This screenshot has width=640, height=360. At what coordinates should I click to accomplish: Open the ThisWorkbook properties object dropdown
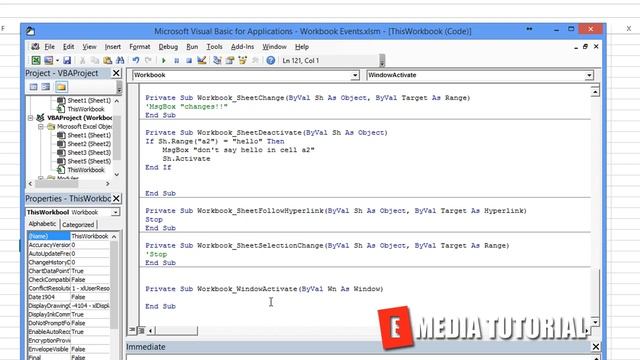(116, 212)
